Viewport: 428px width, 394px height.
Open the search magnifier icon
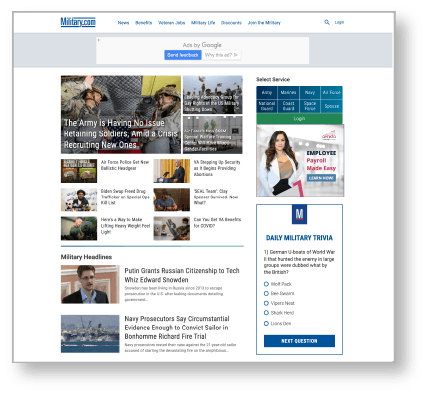[327, 22]
